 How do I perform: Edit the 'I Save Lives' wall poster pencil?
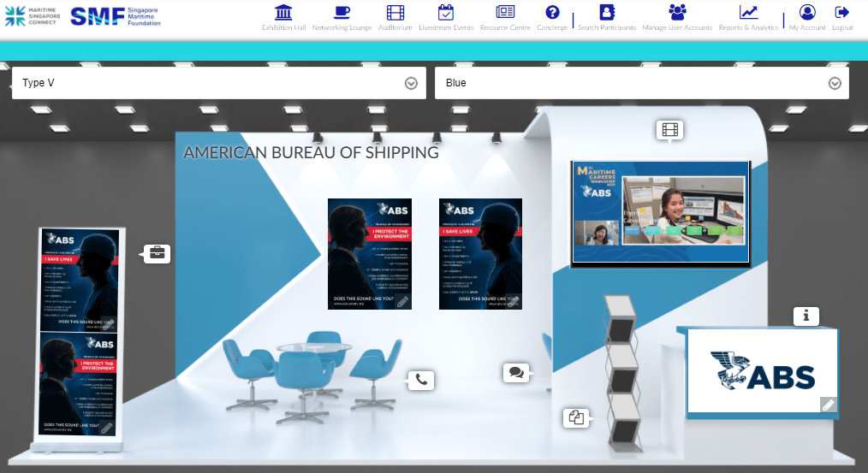point(514,301)
